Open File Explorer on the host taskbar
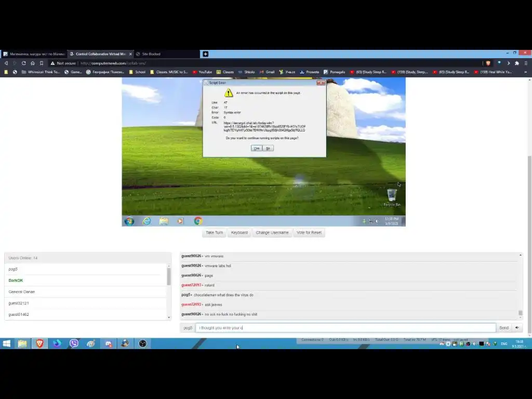Viewport: 532px width, 399px height. pos(22,343)
